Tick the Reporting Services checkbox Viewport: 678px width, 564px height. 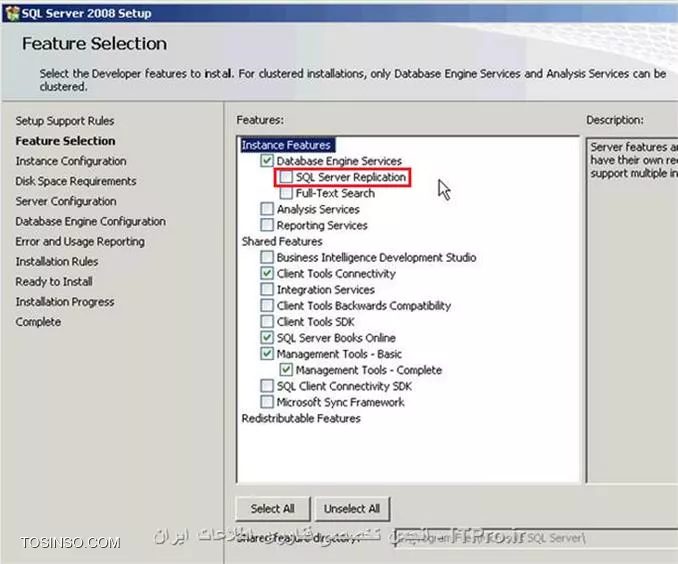(x=267, y=225)
